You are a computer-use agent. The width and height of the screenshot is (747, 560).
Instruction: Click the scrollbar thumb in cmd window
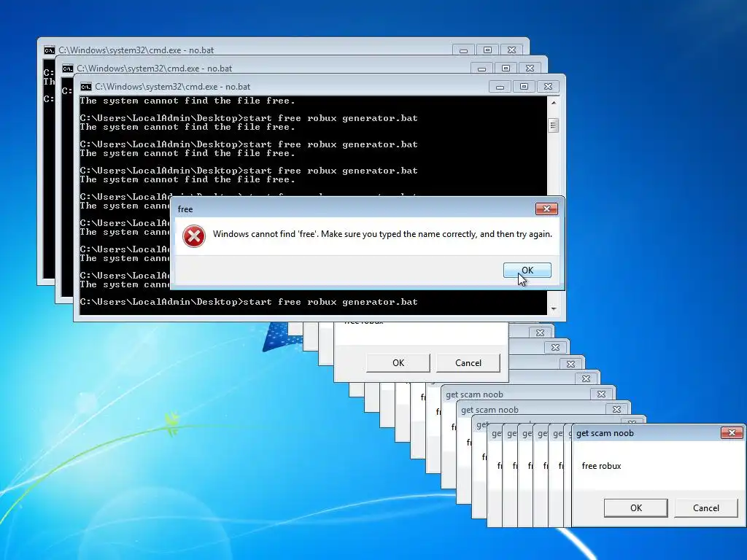click(553, 125)
